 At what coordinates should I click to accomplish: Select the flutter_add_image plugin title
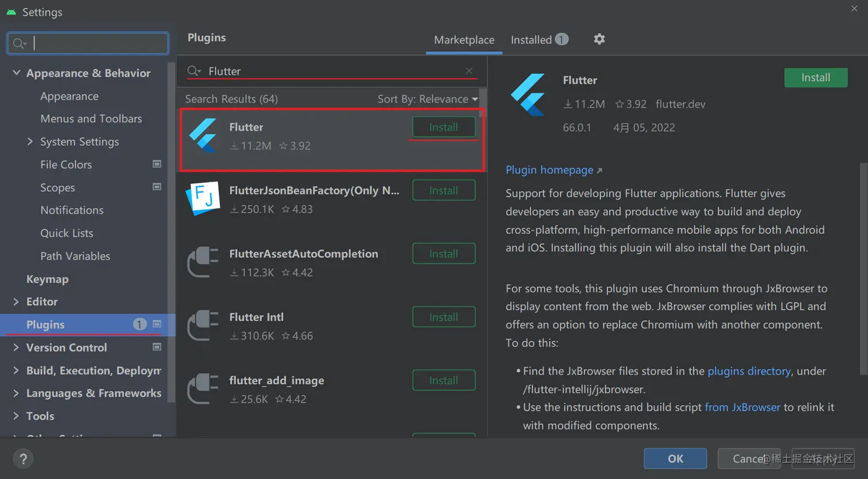(x=277, y=380)
